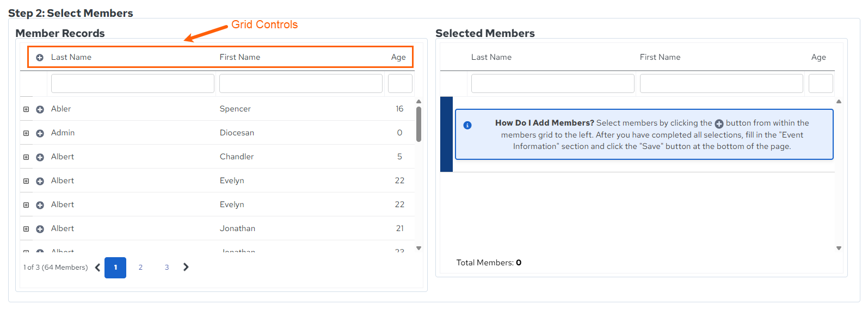Screen dimensions: 868x311
Task: Sort Selected Members by Age header
Action: 818,57
